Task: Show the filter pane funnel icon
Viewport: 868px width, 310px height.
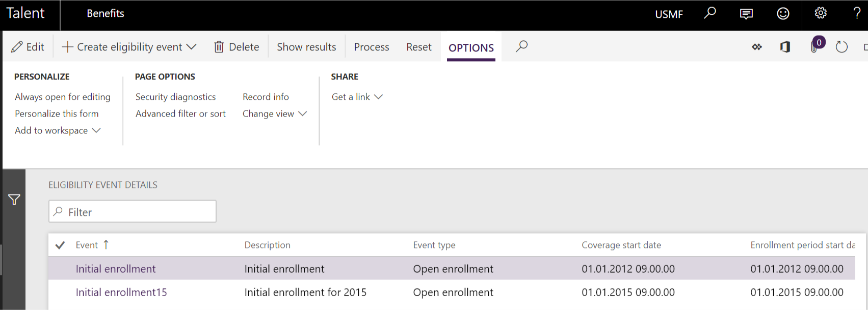Action: tap(14, 200)
